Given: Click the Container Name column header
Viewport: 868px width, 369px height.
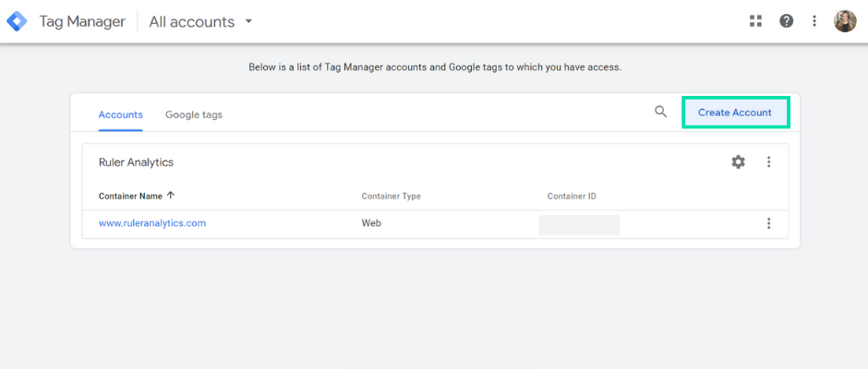Looking at the screenshot, I should tap(130, 196).
